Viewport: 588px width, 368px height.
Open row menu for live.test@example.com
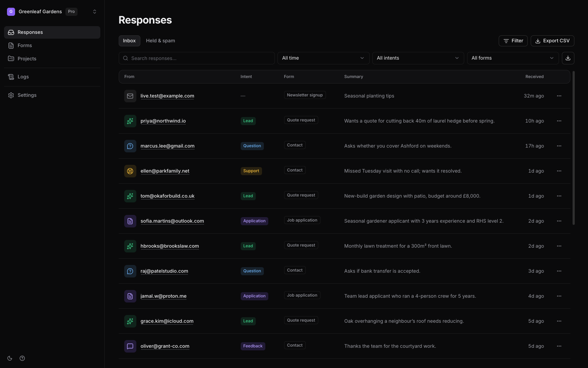pyautogui.click(x=559, y=96)
